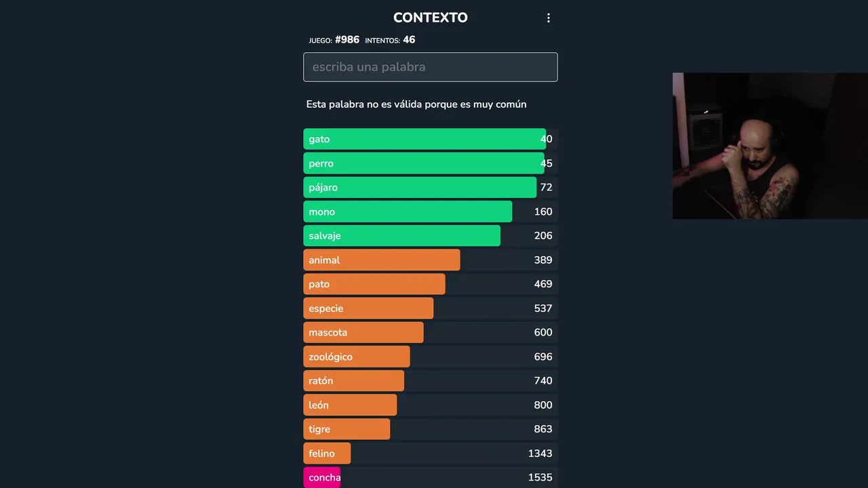
Task: Select the 'ratón' guess row
Action: pyautogui.click(x=430, y=381)
